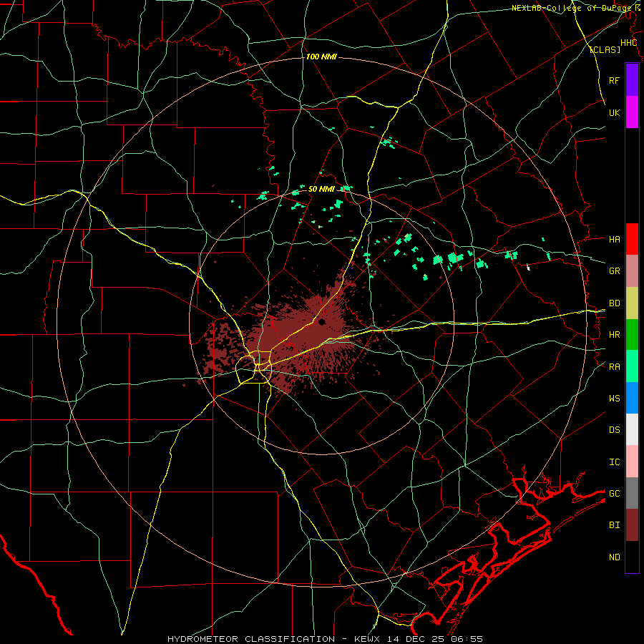The height and width of the screenshot is (644, 644).
Task: Click the "WS" legend label text
Action: point(614,398)
